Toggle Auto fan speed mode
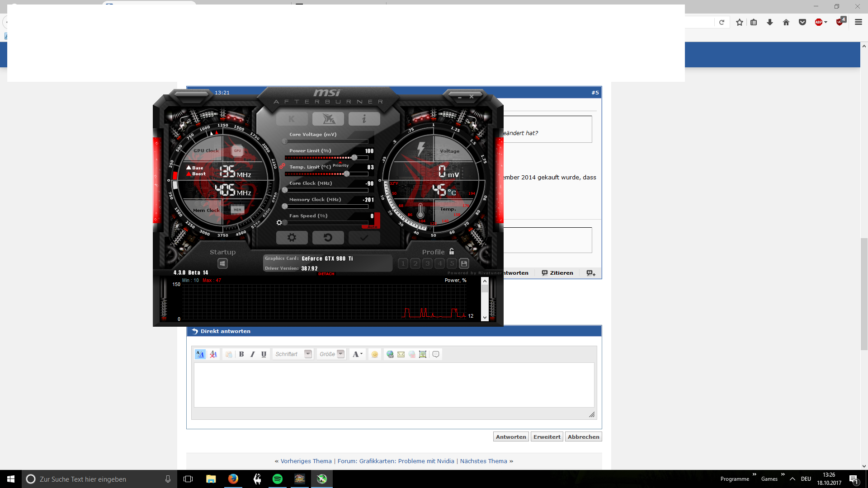This screenshot has height=488, width=868. click(x=373, y=227)
